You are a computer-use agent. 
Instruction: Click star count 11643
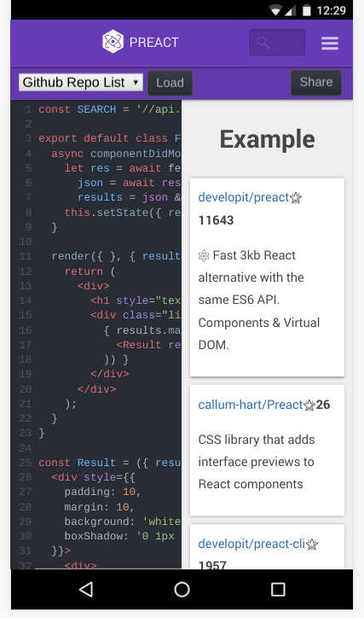click(x=216, y=220)
